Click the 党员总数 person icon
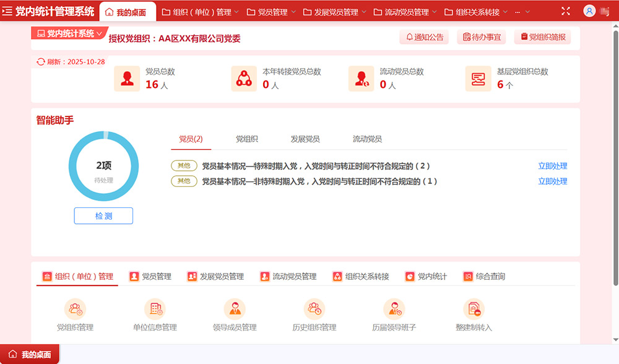 click(x=127, y=79)
